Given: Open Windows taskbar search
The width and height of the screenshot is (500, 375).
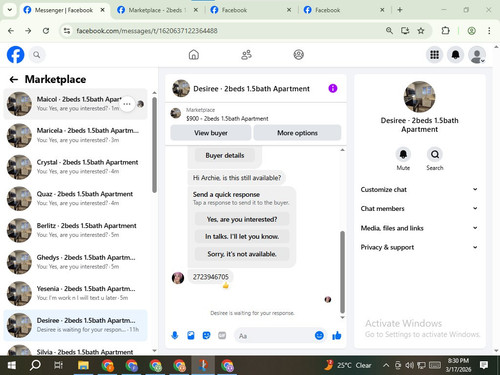Looking at the screenshot, I should click(x=35, y=365).
